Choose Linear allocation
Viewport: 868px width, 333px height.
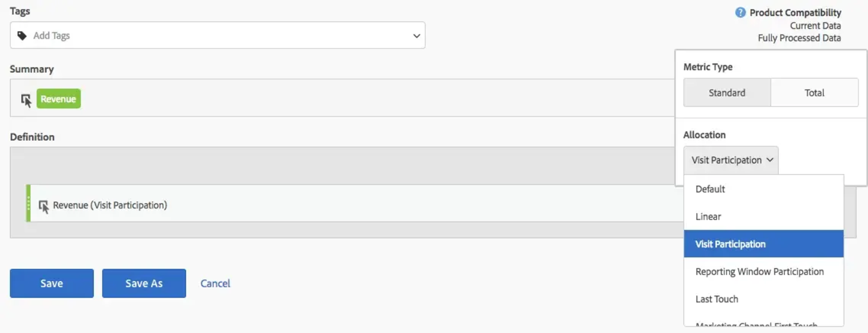(x=708, y=216)
